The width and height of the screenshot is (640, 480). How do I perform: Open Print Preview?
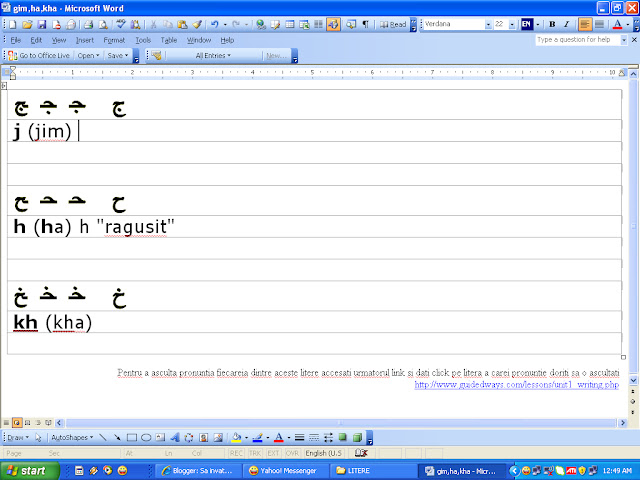tap(103, 24)
